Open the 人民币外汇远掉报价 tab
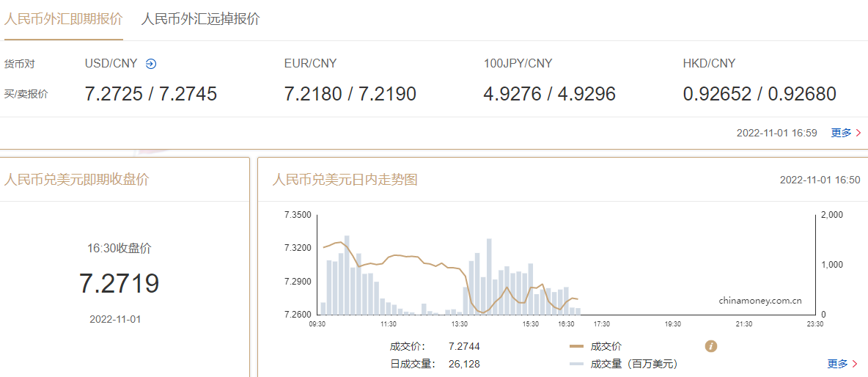 point(200,19)
